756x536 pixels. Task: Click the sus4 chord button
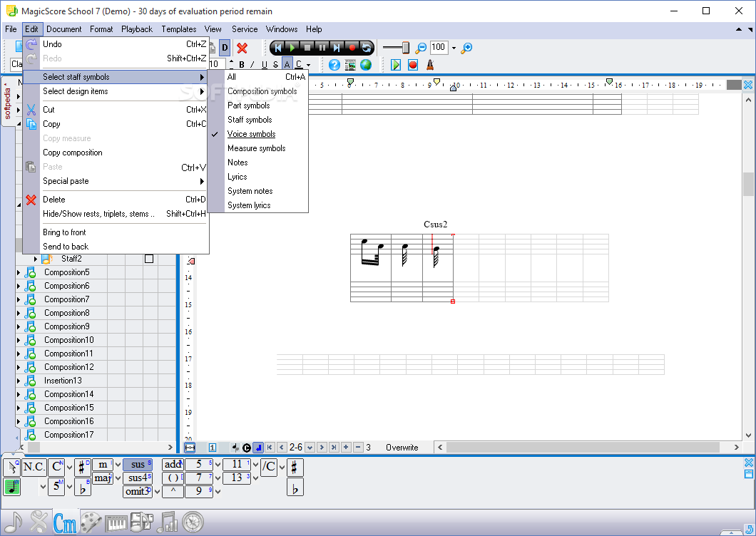138,478
